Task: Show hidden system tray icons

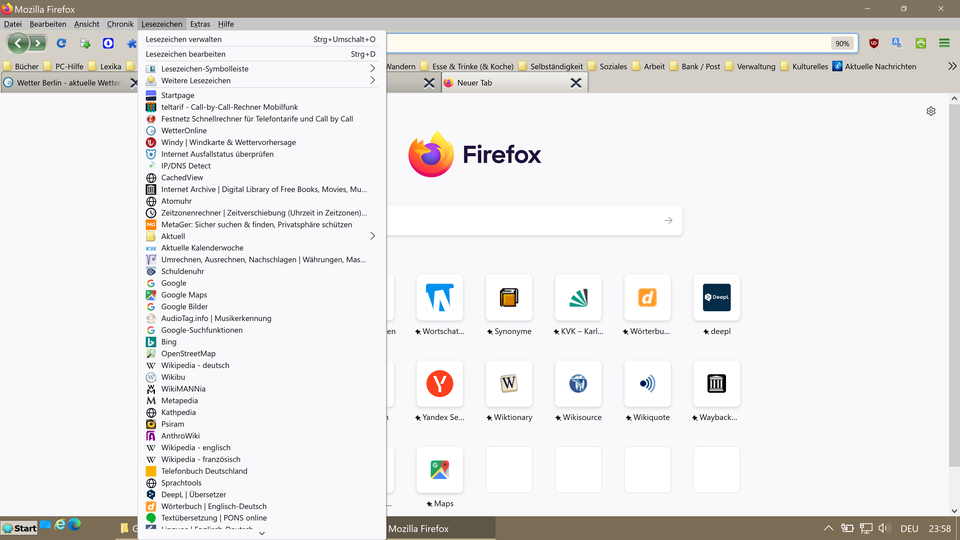Action: (x=828, y=528)
